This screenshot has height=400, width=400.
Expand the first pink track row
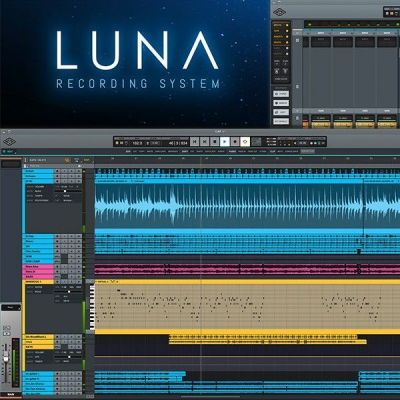click(x=39, y=267)
